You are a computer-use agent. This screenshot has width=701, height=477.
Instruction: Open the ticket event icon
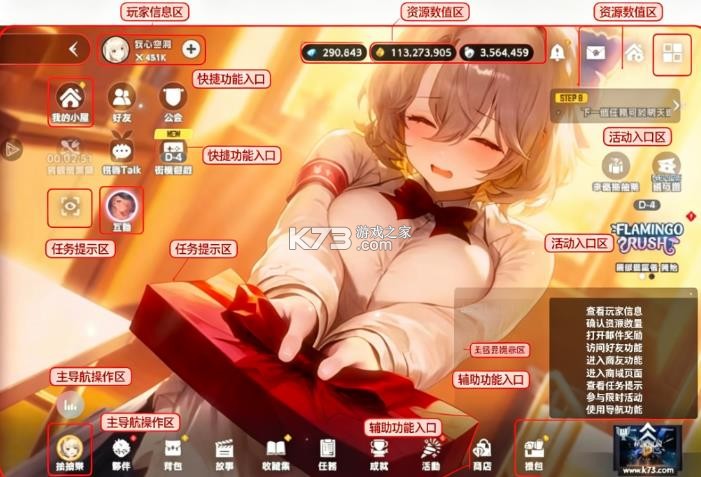666,172
